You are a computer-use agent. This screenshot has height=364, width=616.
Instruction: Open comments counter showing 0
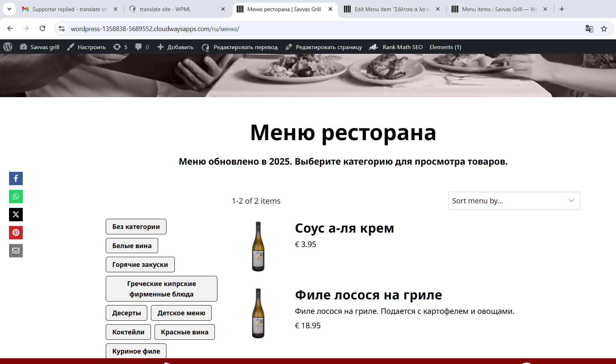(142, 47)
